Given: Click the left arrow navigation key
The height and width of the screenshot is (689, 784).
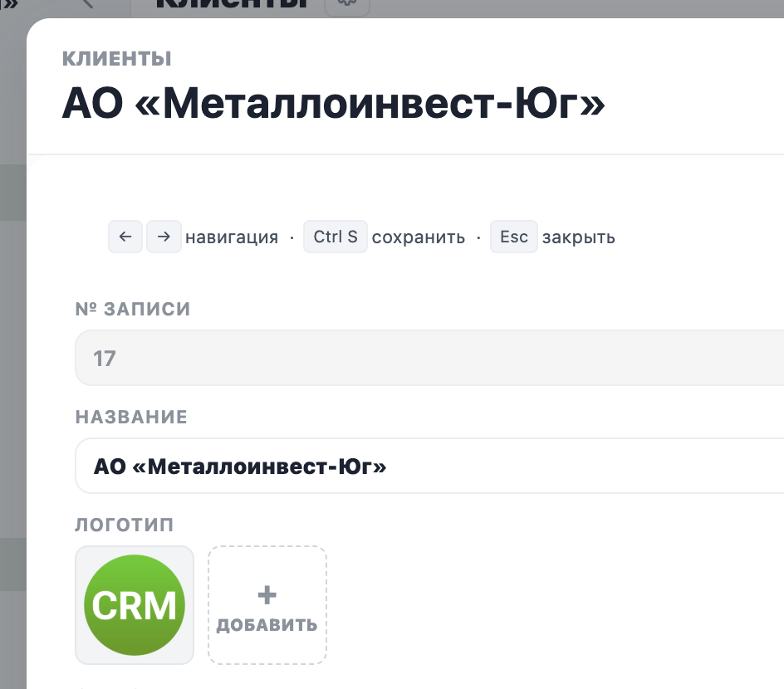Looking at the screenshot, I should point(125,237).
